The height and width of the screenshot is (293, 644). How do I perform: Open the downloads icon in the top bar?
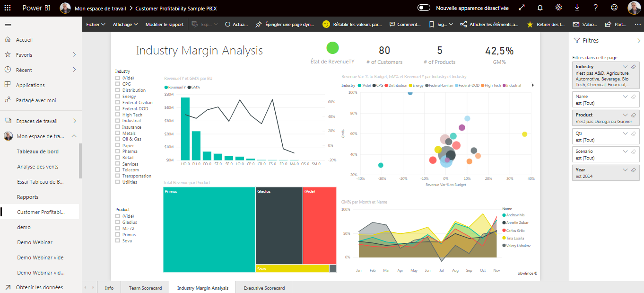coord(577,8)
